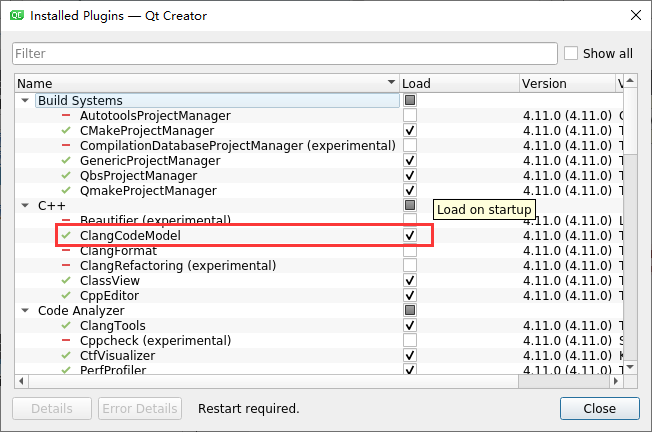Enable the Show all checkbox
This screenshot has height=432, width=652.
coord(571,54)
